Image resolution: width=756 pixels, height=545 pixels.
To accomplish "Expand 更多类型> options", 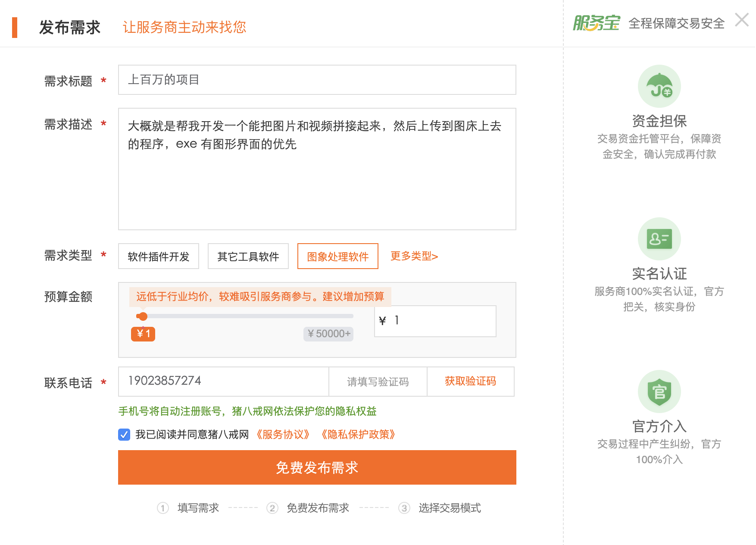I will [x=414, y=256].
